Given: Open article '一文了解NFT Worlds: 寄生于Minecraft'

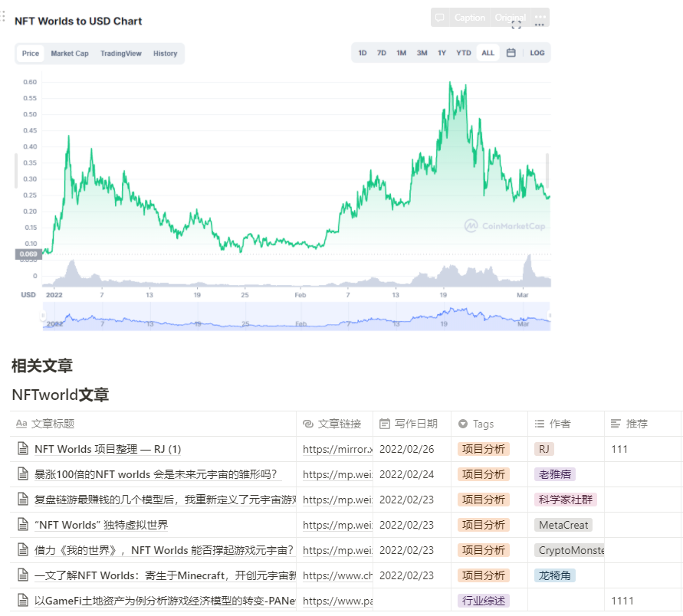Looking at the screenshot, I should 165,575.
